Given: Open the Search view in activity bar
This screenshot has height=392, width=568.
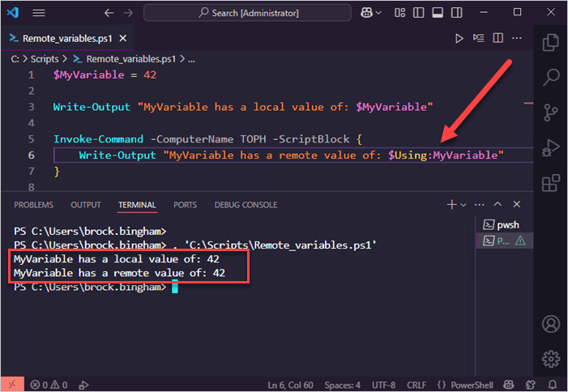Looking at the screenshot, I should (x=551, y=77).
